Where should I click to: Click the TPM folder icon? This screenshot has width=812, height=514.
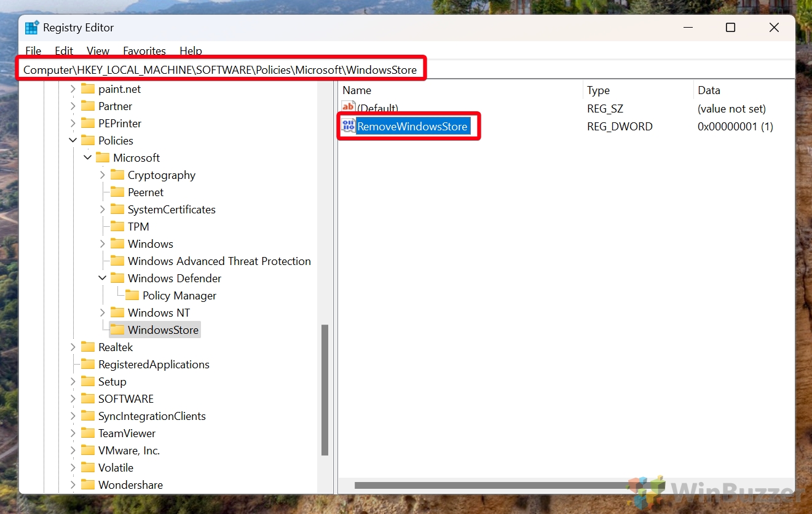117,227
